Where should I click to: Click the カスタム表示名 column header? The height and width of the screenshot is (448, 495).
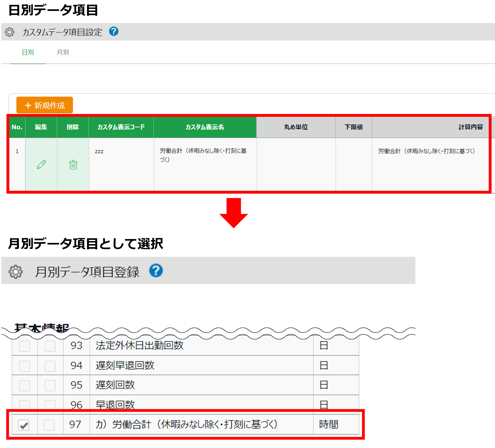[205, 127]
